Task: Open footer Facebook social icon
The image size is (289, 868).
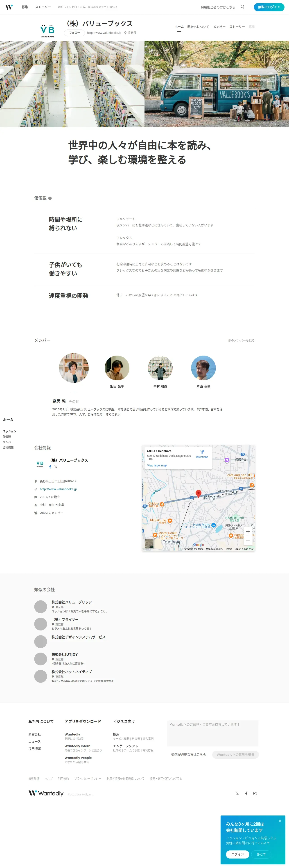Action: pos(246,793)
